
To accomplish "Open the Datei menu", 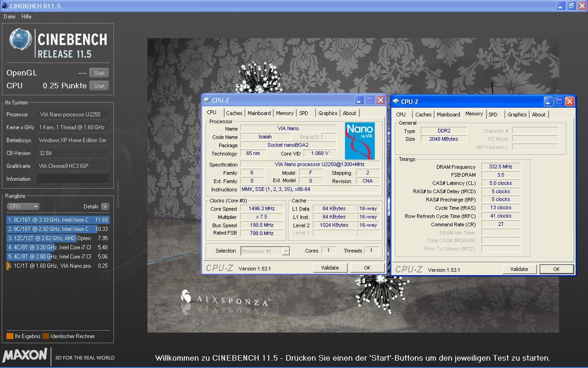I will (x=9, y=17).
